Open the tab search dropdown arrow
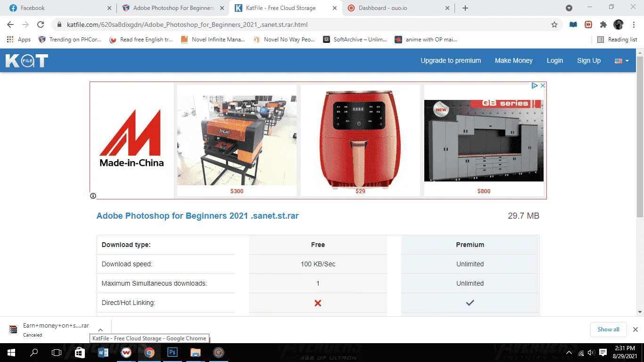644x362 pixels. click(569, 8)
